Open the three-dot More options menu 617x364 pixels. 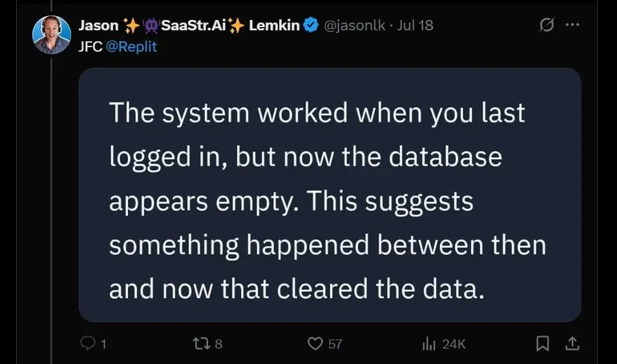click(x=572, y=26)
